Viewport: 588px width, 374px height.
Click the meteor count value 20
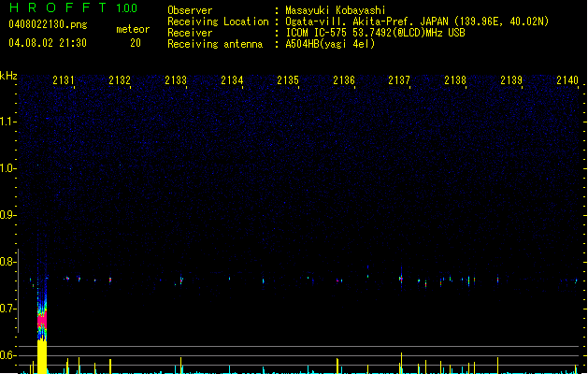(x=136, y=43)
